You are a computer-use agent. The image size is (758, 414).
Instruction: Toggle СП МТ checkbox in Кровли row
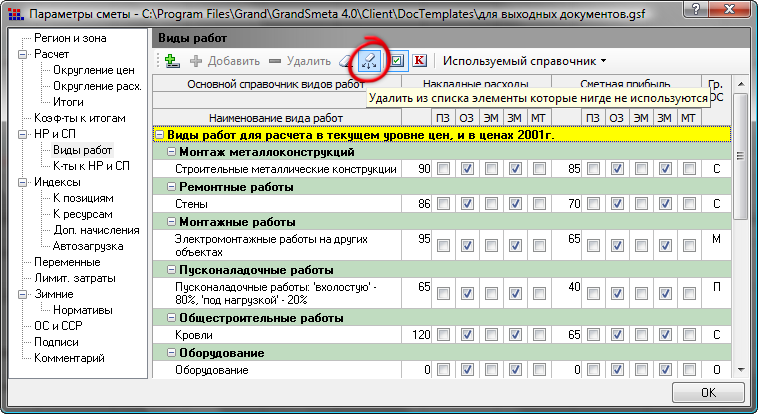pyautogui.click(x=689, y=334)
